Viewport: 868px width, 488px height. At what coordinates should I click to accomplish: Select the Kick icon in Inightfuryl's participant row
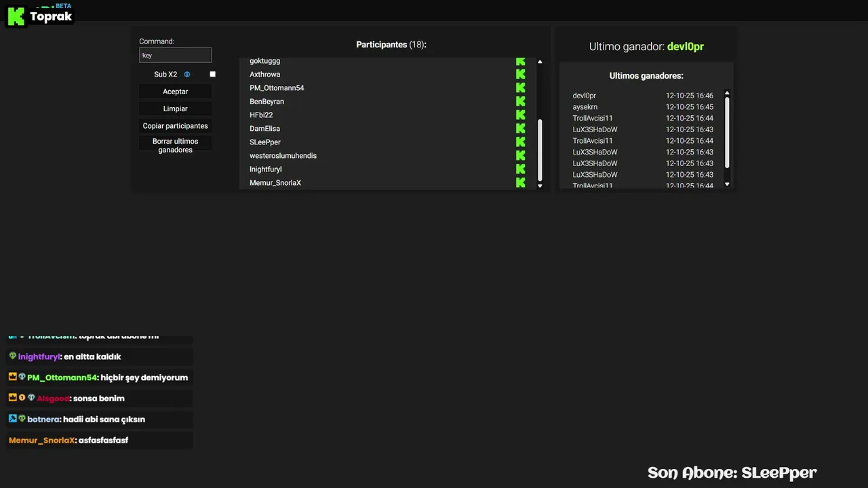click(520, 169)
